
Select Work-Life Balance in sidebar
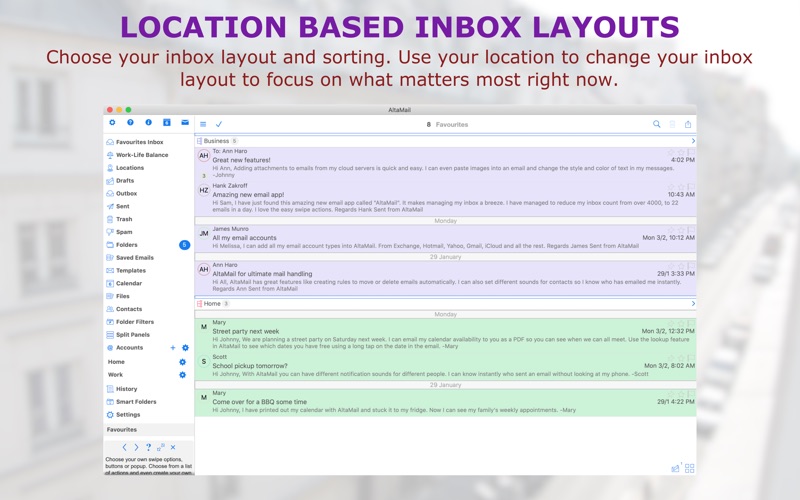coord(137,155)
